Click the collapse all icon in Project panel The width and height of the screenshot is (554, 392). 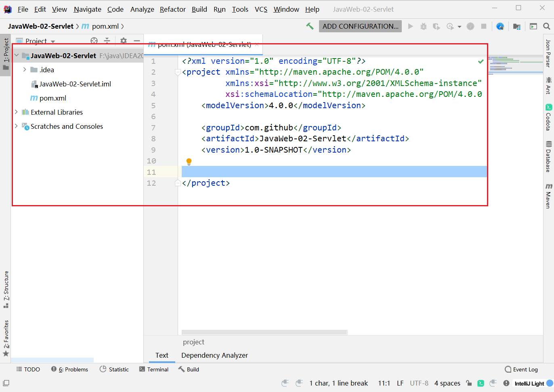[x=107, y=41]
